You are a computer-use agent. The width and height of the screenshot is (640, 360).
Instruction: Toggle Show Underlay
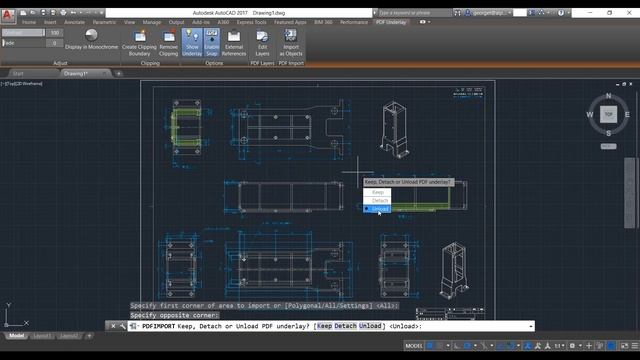tap(192, 42)
